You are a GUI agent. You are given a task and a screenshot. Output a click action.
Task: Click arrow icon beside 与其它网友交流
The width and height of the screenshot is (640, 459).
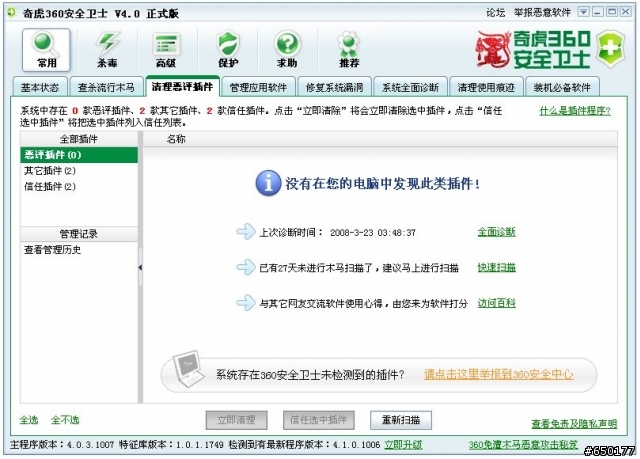(x=246, y=303)
